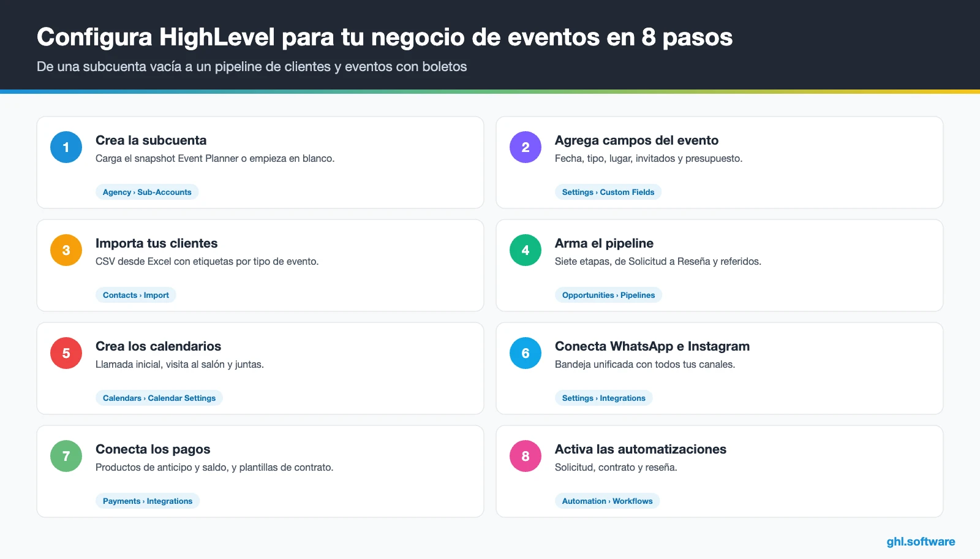
Task: Click the purple step 2 circle
Action: tap(526, 147)
